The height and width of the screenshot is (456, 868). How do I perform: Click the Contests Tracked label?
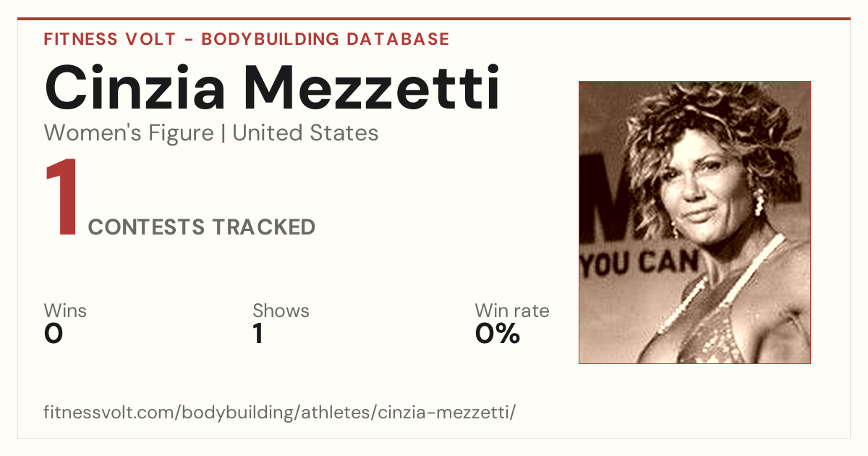(x=202, y=227)
